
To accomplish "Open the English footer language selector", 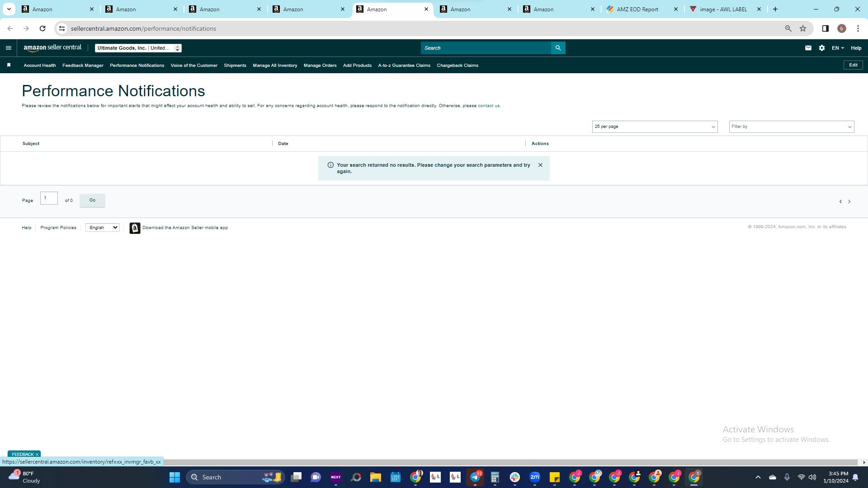I will point(103,228).
